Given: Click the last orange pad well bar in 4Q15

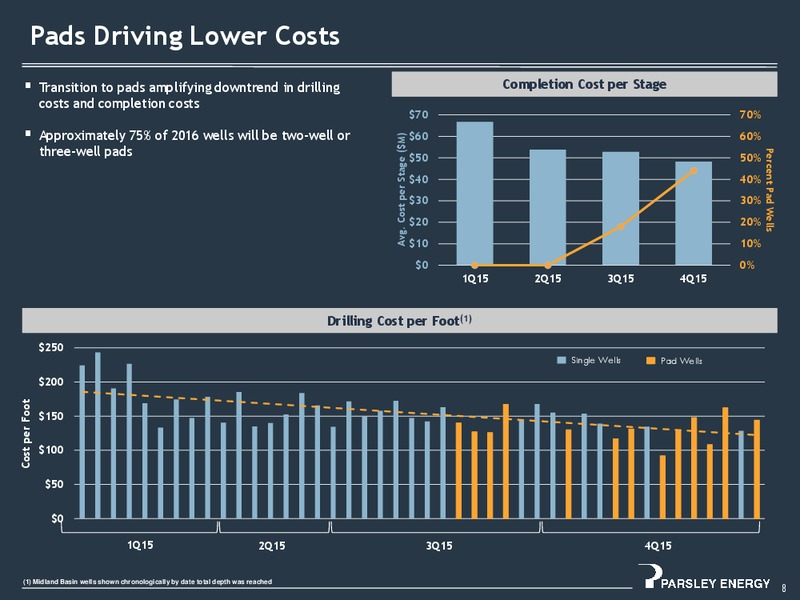Looking at the screenshot, I should [x=757, y=469].
